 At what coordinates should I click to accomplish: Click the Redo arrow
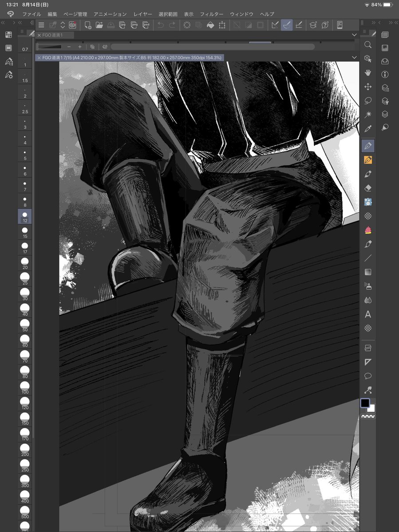172,25
